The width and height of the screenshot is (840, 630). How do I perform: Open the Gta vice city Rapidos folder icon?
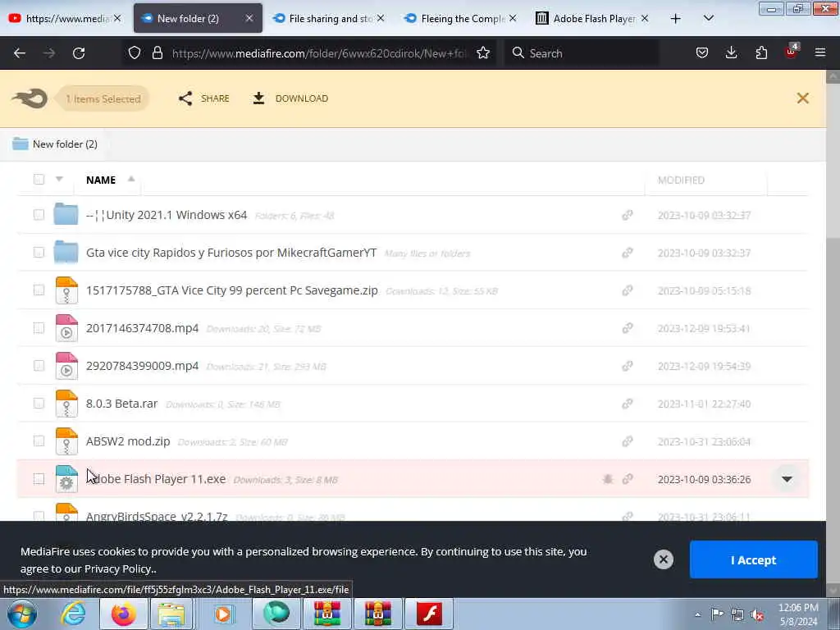point(66,253)
